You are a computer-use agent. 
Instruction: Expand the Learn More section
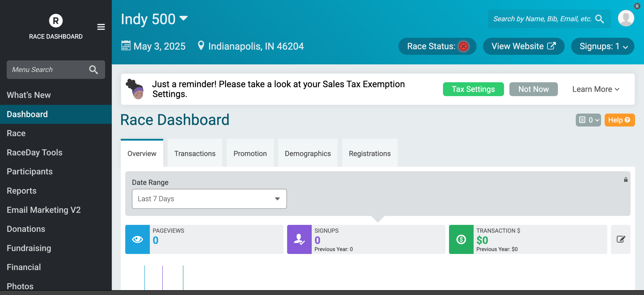pos(595,89)
